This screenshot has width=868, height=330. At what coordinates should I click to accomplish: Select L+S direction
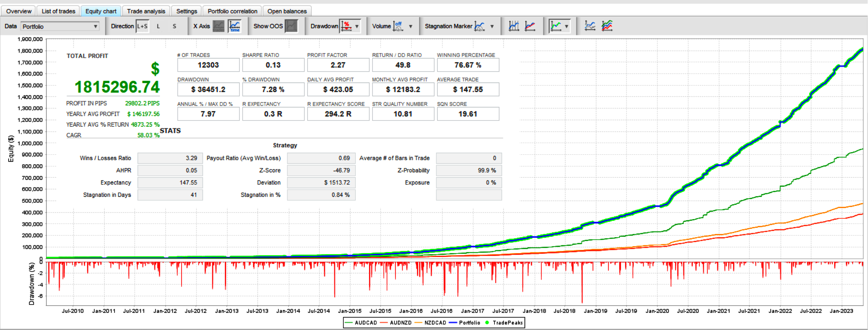point(142,26)
